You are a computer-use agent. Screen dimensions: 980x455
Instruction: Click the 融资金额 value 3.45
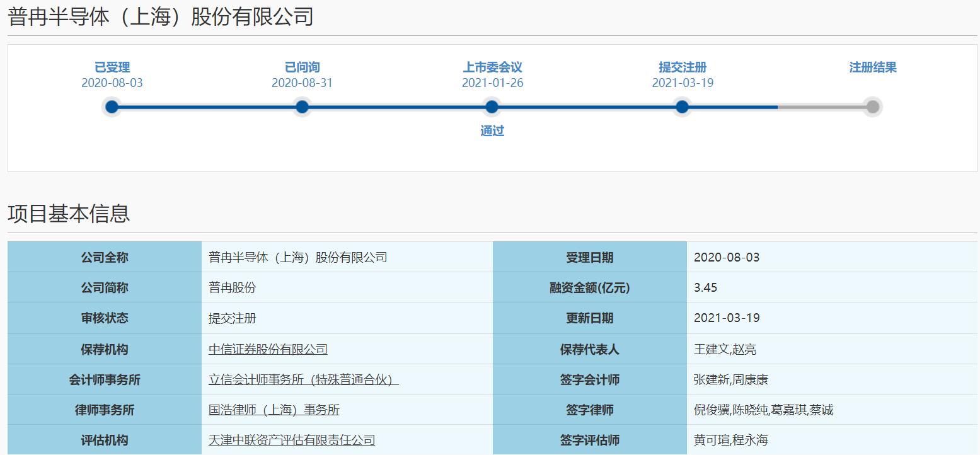pyautogui.click(x=705, y=288)
